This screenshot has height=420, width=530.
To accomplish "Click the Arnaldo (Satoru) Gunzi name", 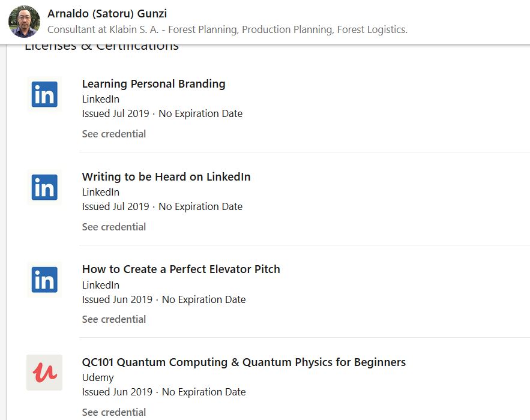I will [107, 14].
